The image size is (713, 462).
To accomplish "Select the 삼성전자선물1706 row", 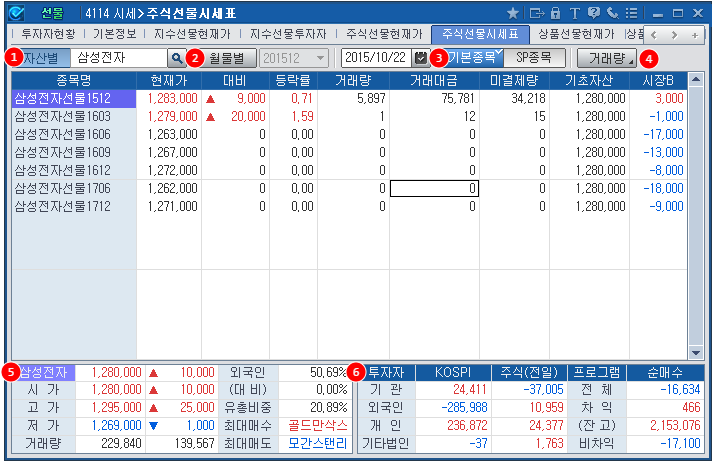I will pyautogui.click(x=349, y=188).
